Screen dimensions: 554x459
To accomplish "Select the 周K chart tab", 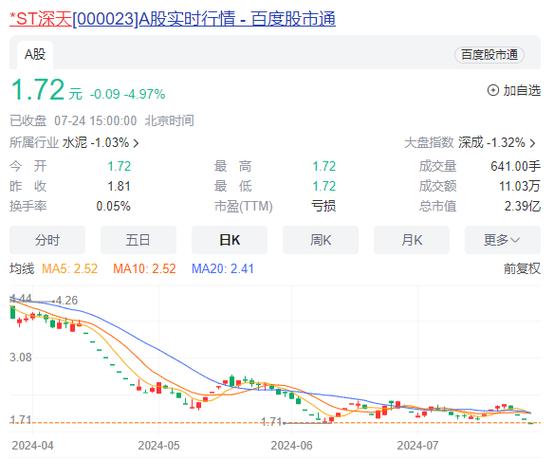I will 320,240.
